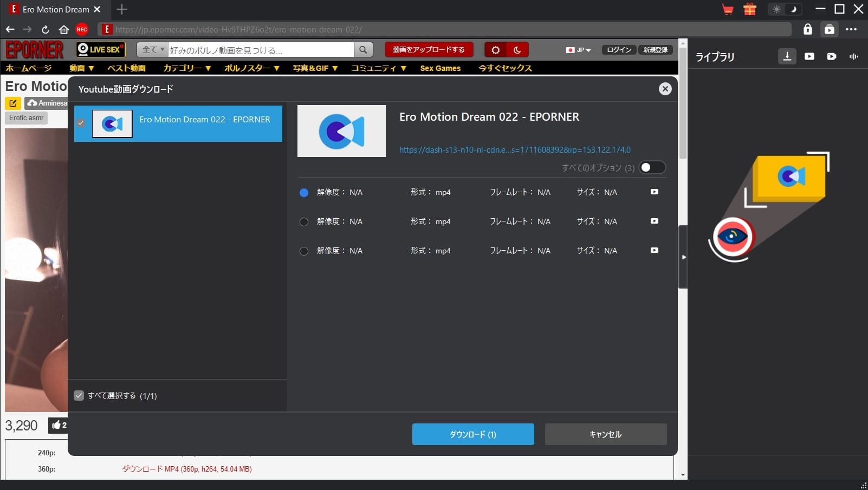The height and width of the screenshot is (490, 868).
Task: Select the Ero Motion Dream browser tab
Action: click(56, 9)
